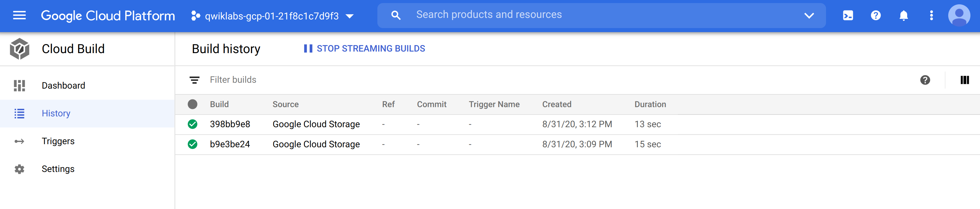The image size is (980, 209).
Task: Sort by Build column header
Action: click(219, 104)
